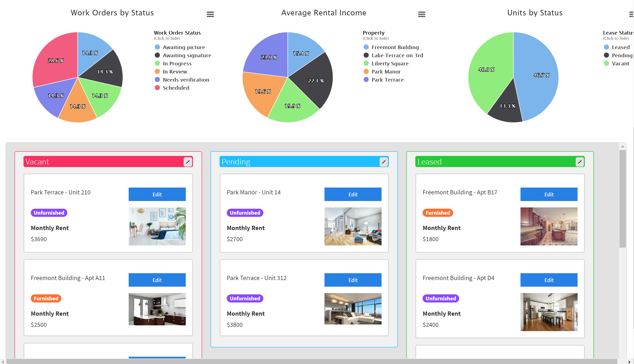
Task: Click the Furnished tag on Apt B17
Action: [438, 213]
